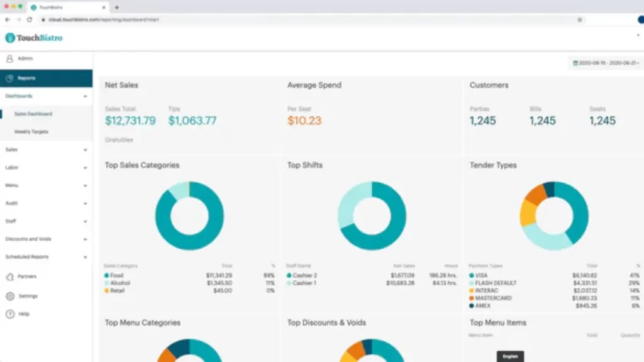644x362 pixels.
Task: Click the Food row total amount
Action: [x=219, y=275]
